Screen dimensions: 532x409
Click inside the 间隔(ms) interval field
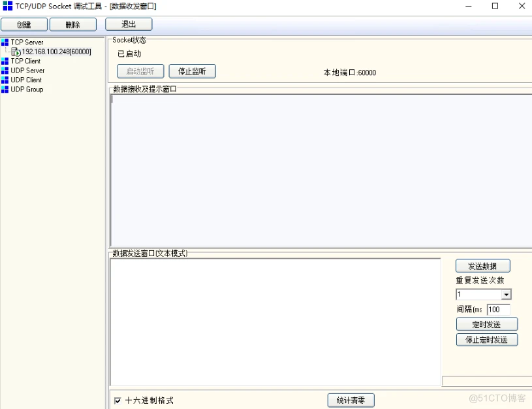click(x=500, y=310)
